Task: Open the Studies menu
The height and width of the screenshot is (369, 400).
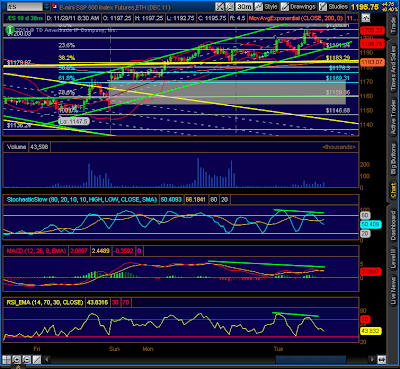Action: click(x=334, y=6)
